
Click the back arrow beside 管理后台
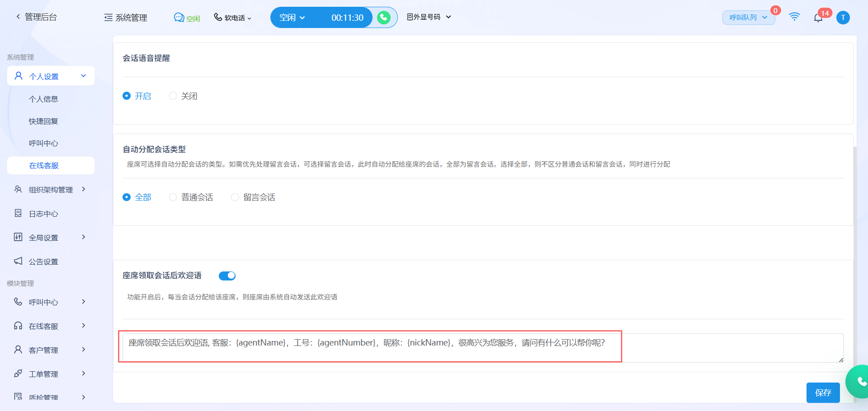click(18, 17)
